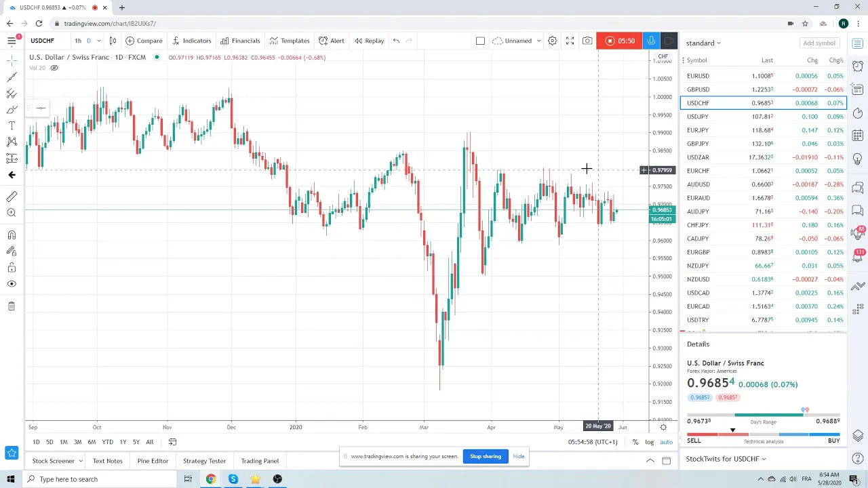Open the Text Notes tab
Screen dimensions: 868x488
coord(107,461)
